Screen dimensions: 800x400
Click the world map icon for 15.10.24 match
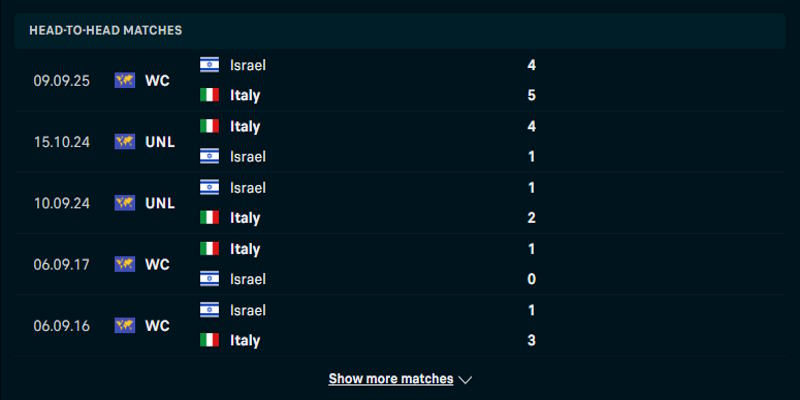(x=125, y=142)
